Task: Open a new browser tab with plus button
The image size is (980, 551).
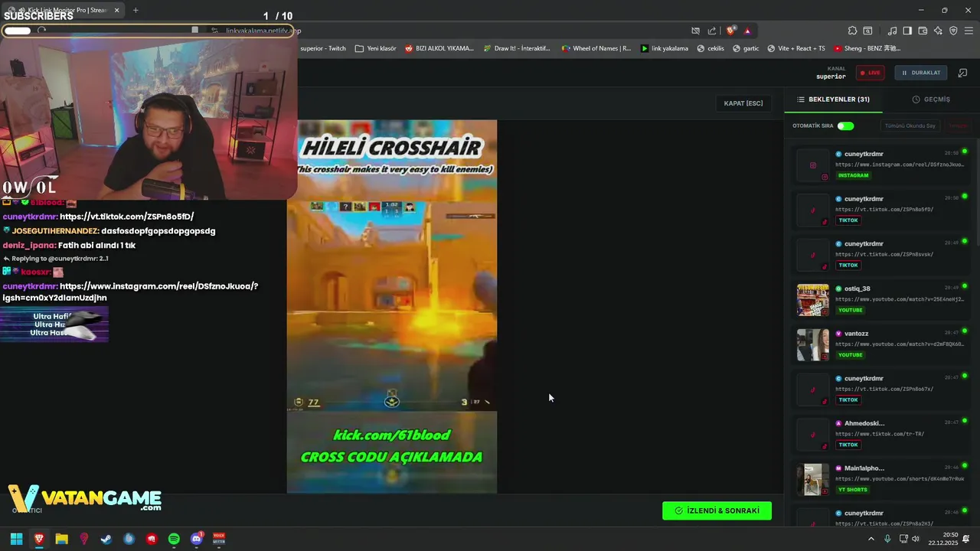Action: click(136, 10)
